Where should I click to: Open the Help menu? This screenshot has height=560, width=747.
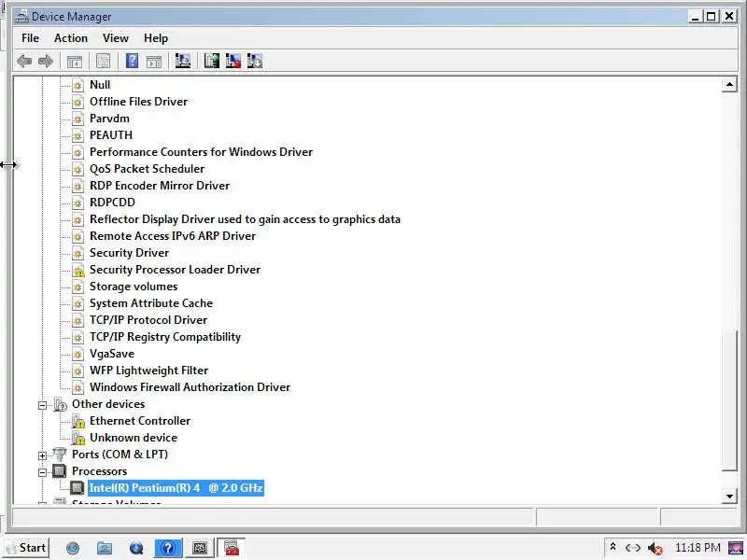(156, 38)
